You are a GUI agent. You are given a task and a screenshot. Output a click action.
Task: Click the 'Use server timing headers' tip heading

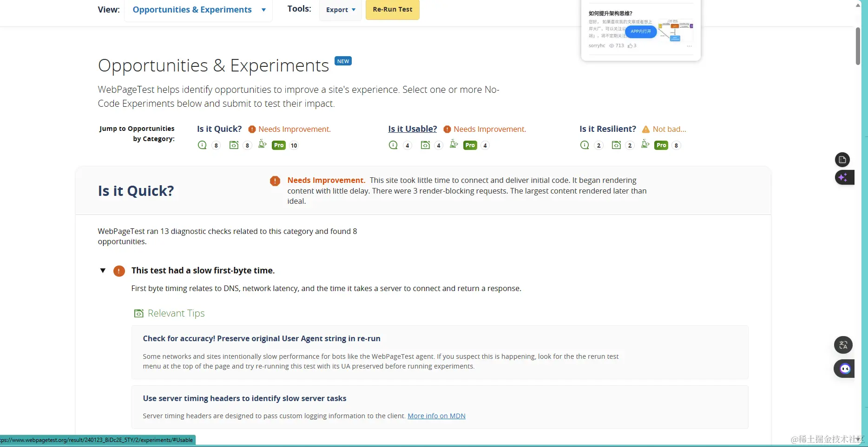pyautogui.click(x=244, y=398)
